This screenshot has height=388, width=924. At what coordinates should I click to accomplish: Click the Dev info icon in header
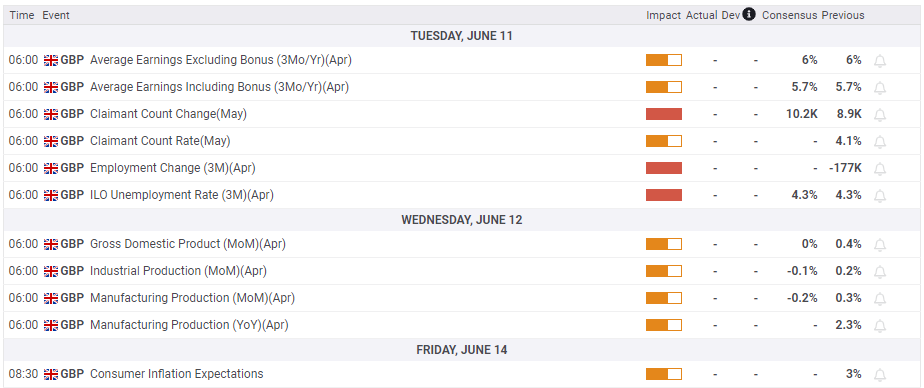click(749, 14)
